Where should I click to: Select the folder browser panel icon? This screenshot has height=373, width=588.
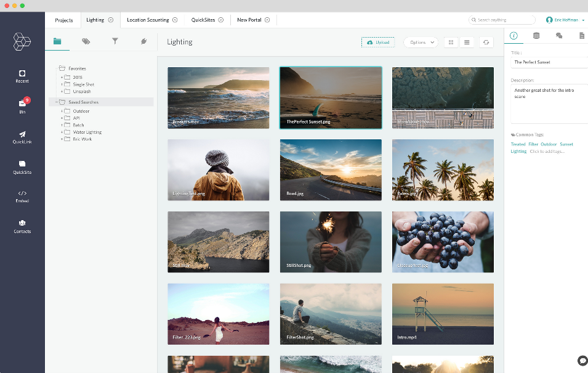[57, 41]
